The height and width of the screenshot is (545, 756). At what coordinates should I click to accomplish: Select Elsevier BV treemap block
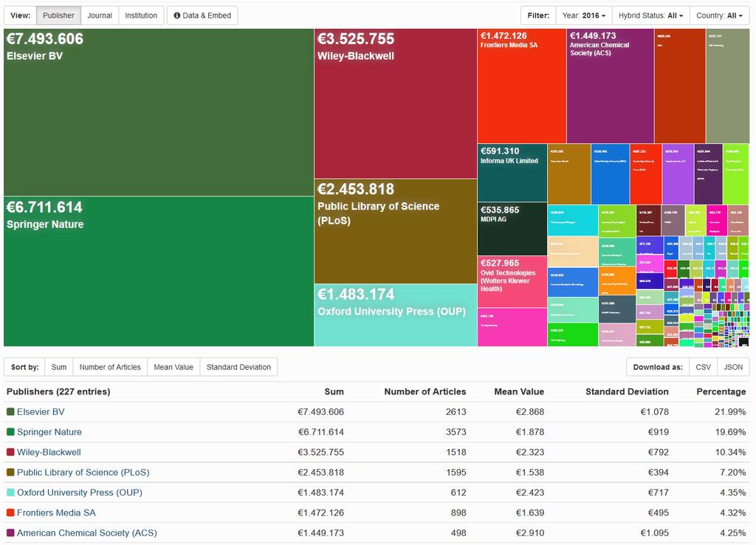click(x=159, y=112)
